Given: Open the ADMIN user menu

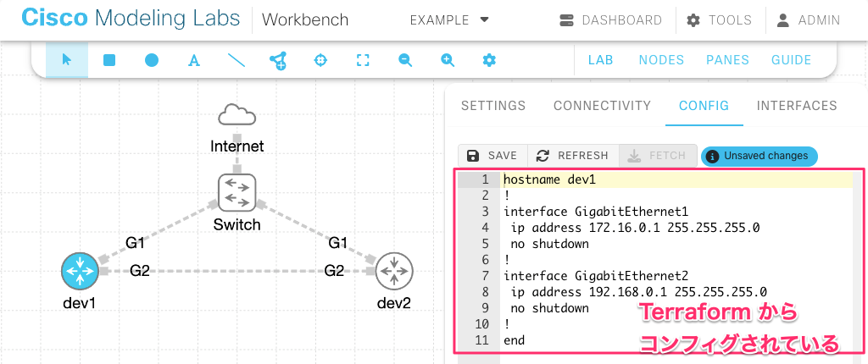Looking at the screenshot, I should tap(808, 20).
